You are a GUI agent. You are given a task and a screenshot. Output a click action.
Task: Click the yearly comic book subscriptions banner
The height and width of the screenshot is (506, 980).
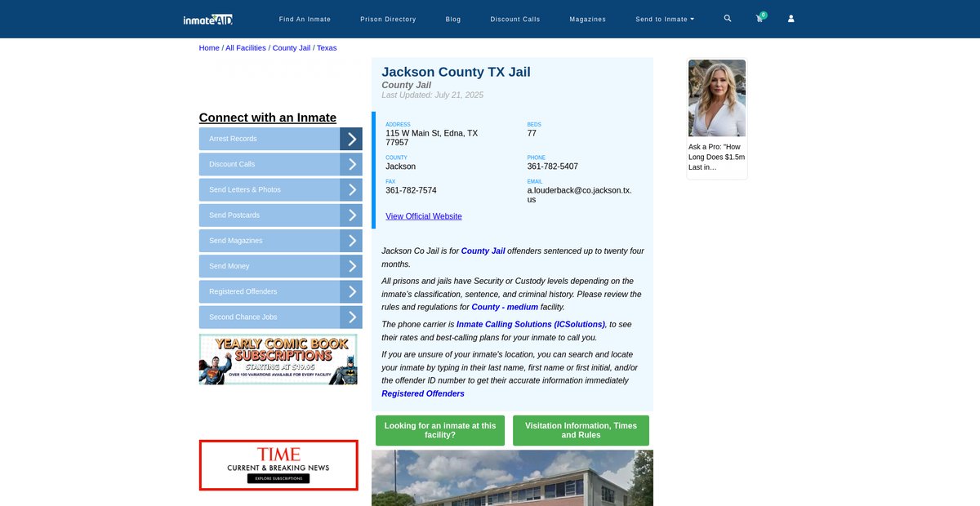click(x=278, y=359)
